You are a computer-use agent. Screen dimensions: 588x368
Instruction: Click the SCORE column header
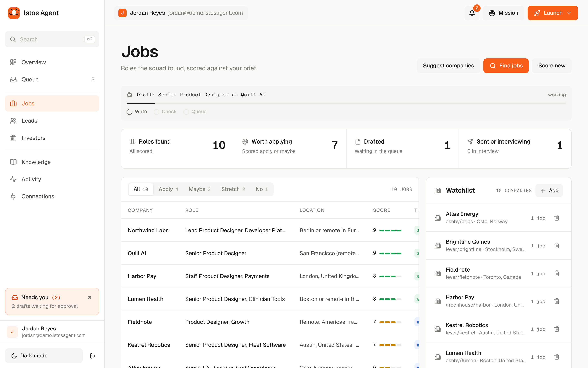coord(381,210)
